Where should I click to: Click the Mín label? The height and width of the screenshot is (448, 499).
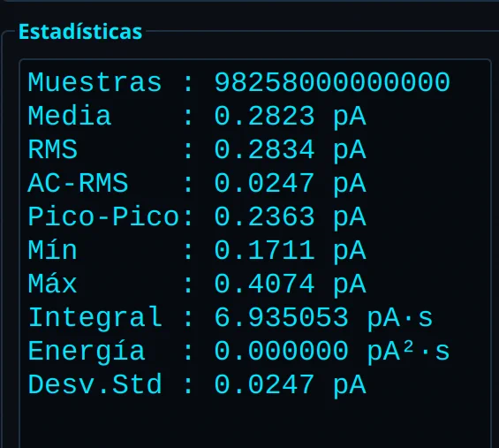click(53, 251)
